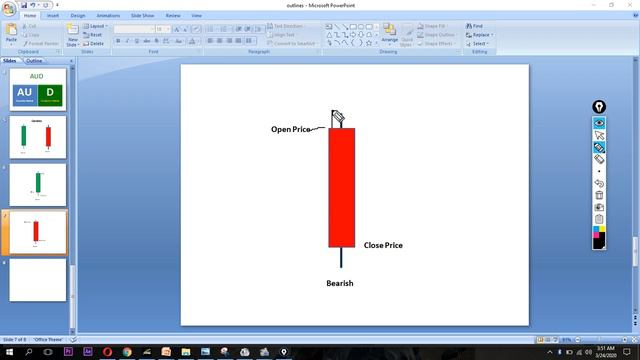Image resolution: width=640 pixels, height=360 pixels.
Task: Switch to the Slide Show tab
Action: (142, 16)
